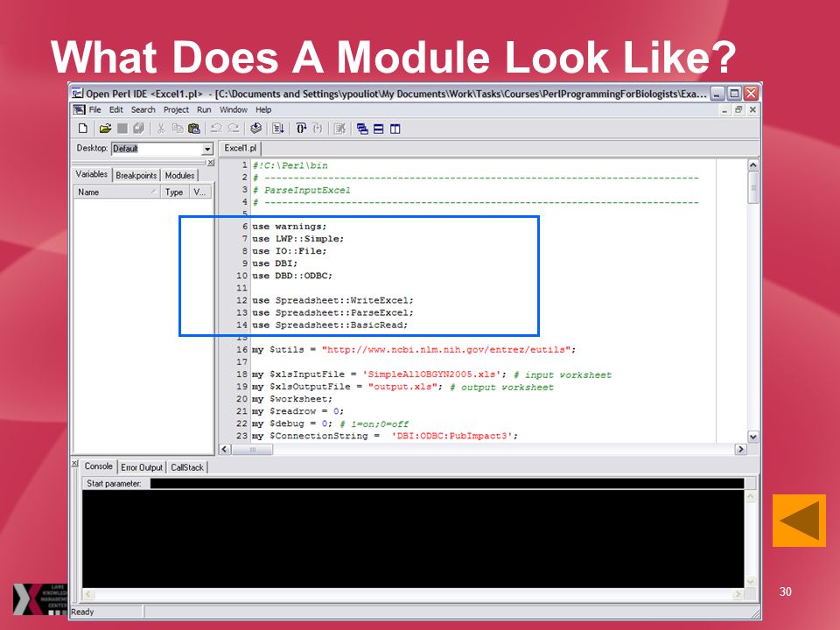Restore the Excel1.pl document window
This screenshot has height=630, width=840.
(x=738, y=110)
